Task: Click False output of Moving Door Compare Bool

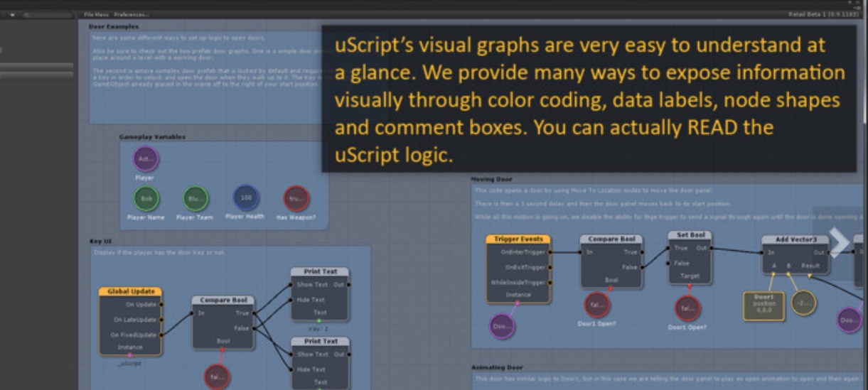Action: (x=643, y=267)
